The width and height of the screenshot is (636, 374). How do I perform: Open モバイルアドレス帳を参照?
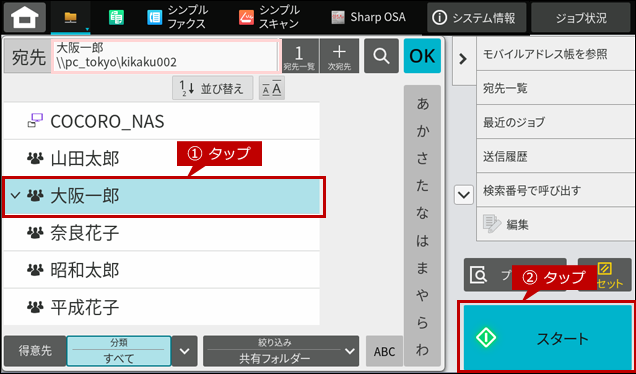pos(556,54)
